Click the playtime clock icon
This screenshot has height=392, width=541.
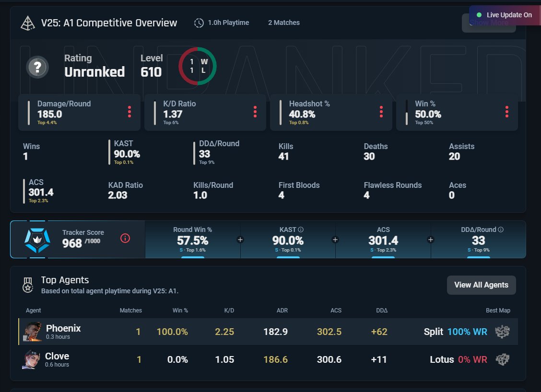tap(199, 23)
